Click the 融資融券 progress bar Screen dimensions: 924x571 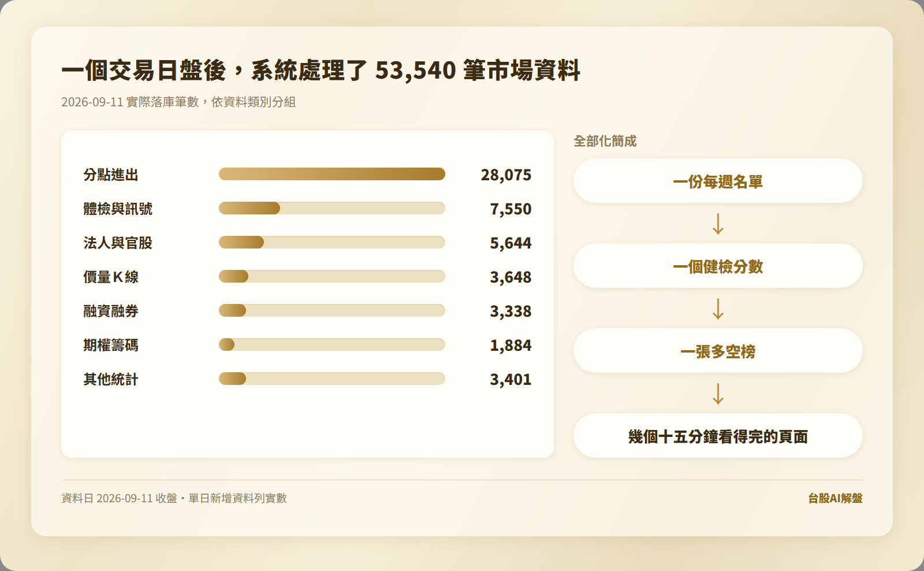click(332, 310)
